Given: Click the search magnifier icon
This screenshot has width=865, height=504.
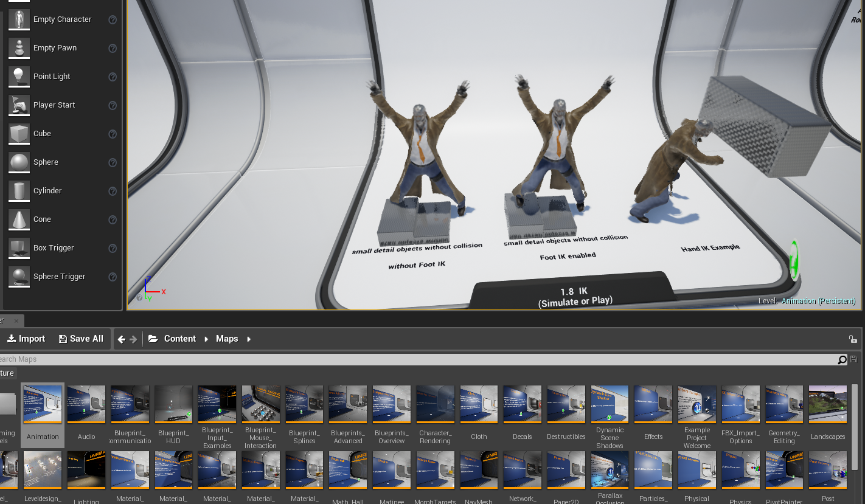Looking at the screenshot, I should coord(842,359).
